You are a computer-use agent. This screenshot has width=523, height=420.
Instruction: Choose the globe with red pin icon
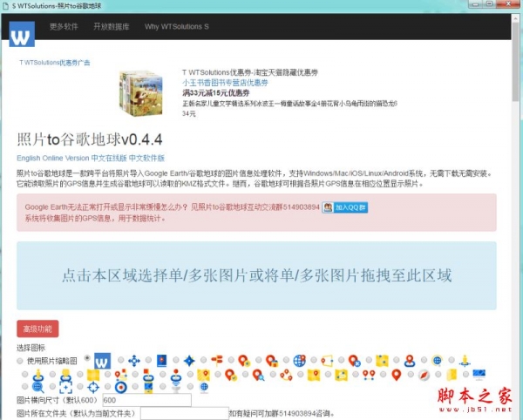pyautogui.click(x=300, y=361)
